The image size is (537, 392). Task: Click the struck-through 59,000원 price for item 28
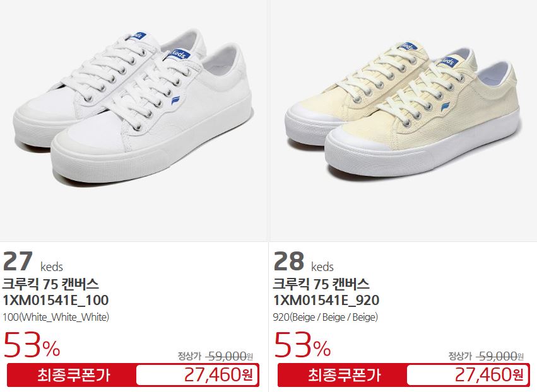500,357
